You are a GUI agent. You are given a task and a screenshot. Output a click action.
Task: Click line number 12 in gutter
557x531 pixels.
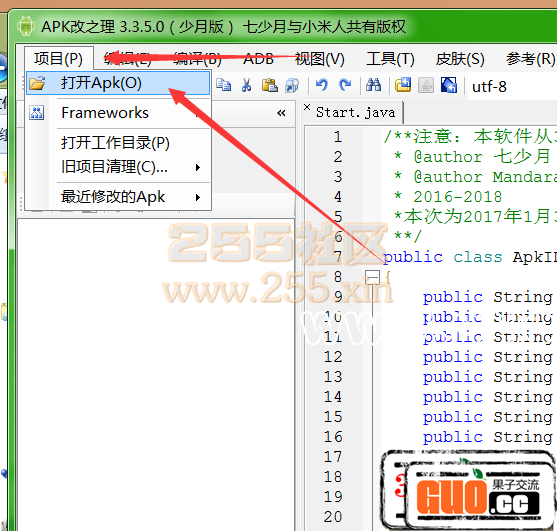coord(333,357)
